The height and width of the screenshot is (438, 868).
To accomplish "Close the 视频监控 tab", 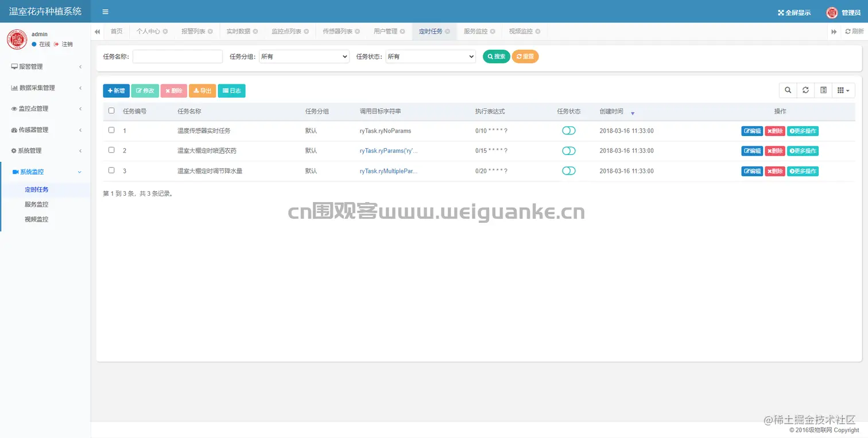I will point(538,32).
